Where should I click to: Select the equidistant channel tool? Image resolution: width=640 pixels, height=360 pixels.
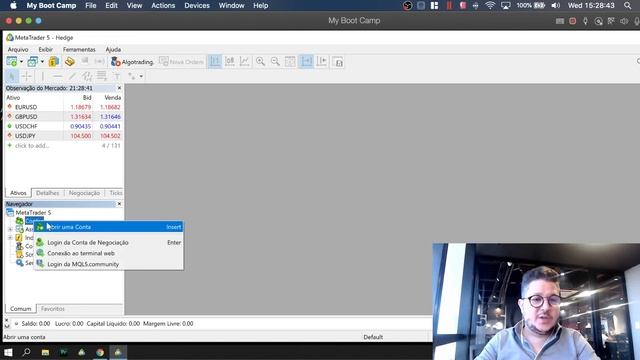[x=87, y=76]
